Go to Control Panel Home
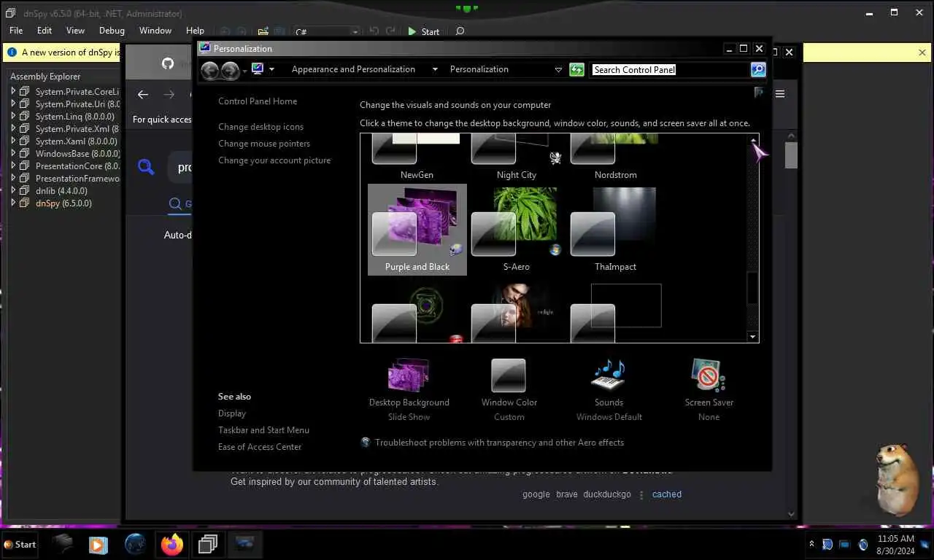 258,101
